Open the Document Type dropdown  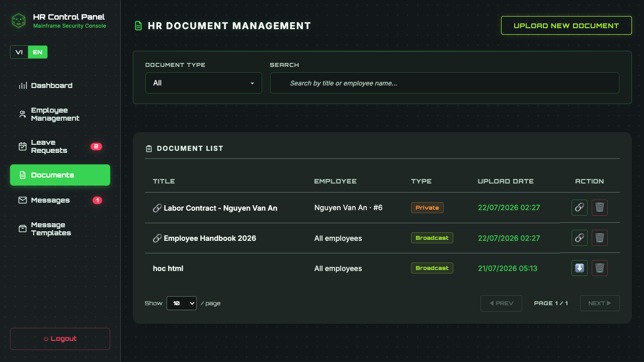(204, 83)
